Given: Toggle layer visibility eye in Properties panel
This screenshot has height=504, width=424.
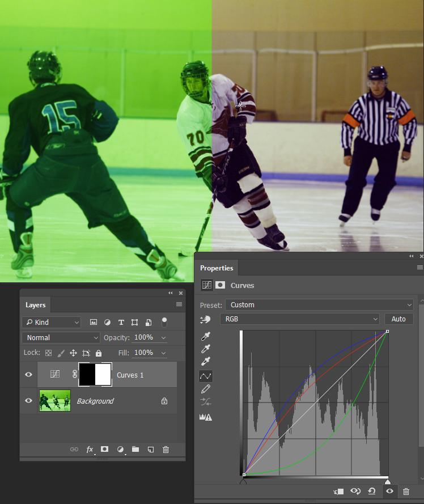Looking at the screenshot, I should (x=389, y=491).
